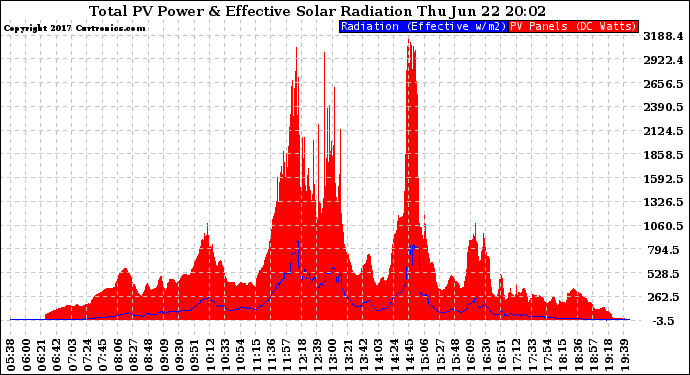This screenshot has width=690, height=375.
Task: Click the 16:09 time label
Action: click(470, 355)
